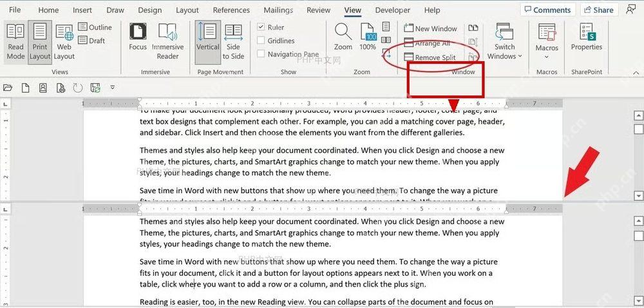The image size is (644, 308).
Task: Click the AutoSave sync icon
Action: (x=95, y=88)
